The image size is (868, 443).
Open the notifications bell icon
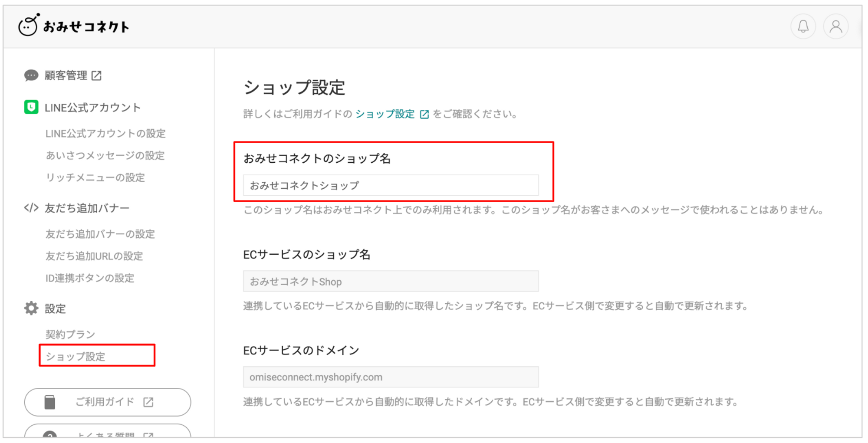click(803, 27)
